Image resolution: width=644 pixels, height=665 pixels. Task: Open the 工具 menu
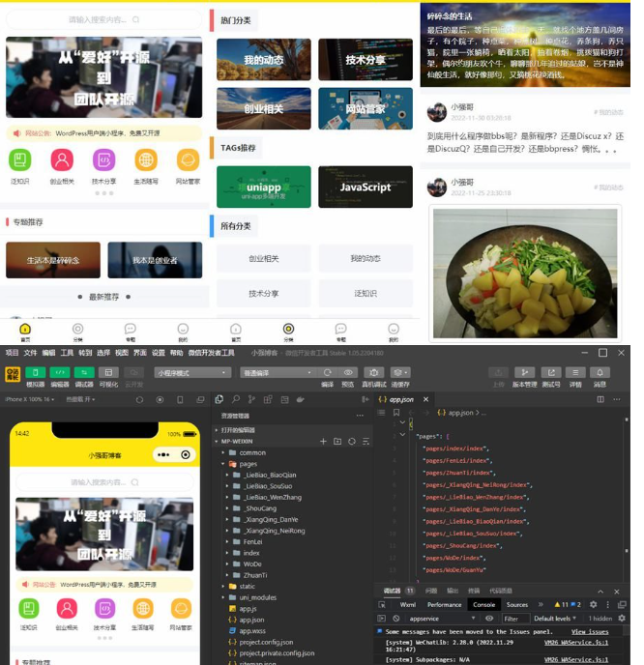67,353
